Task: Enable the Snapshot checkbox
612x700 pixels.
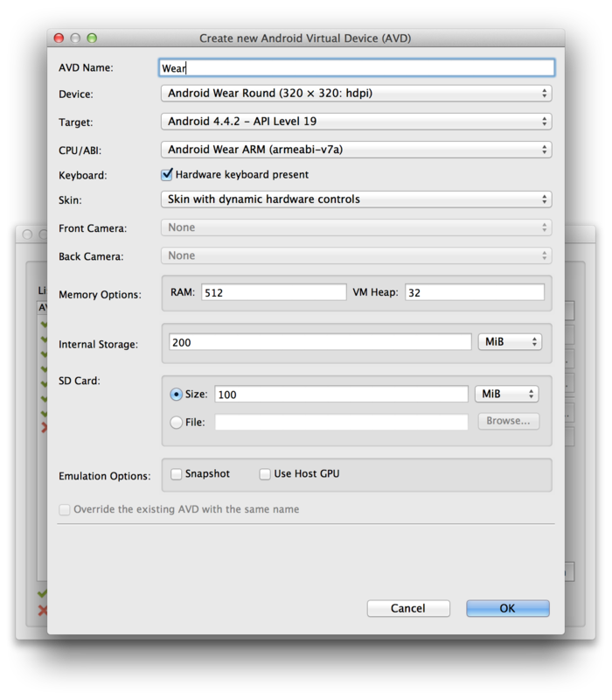Action: pos(177,474)
